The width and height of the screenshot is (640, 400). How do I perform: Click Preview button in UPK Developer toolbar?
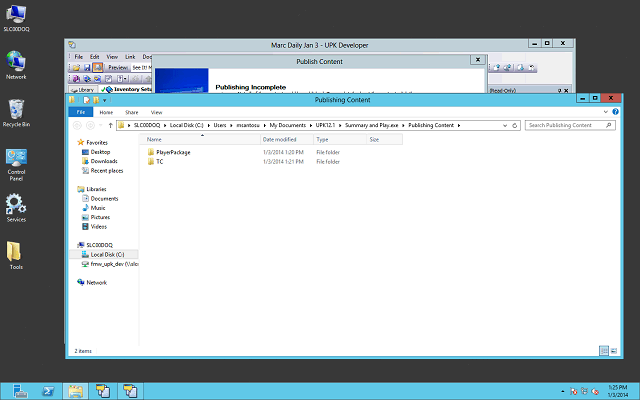point(118,67)
